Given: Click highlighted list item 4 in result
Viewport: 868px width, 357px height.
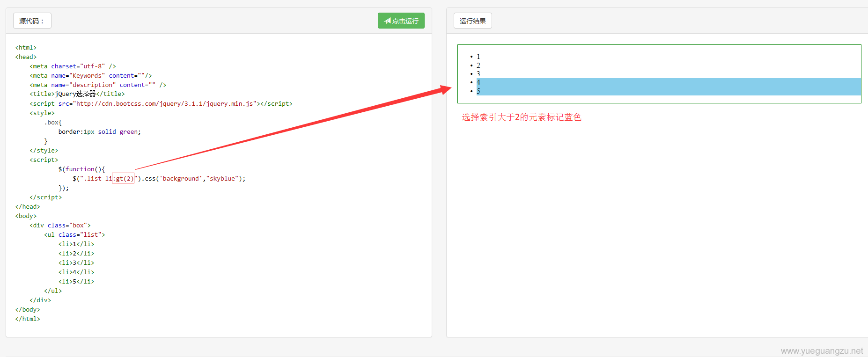Looking at the screenshot, I should (669, 82).
